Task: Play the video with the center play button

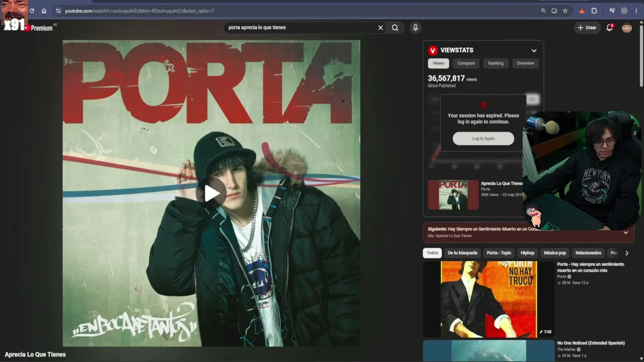Action: click(211, 193)
